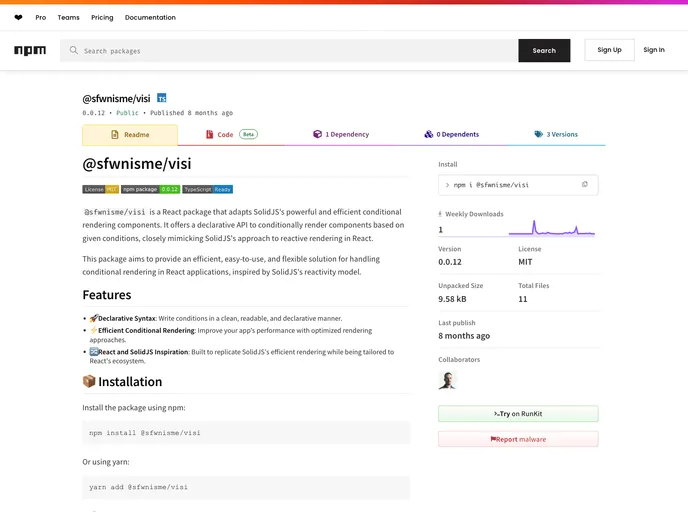Click the Sign Up button
Screen dimensions: 688x512
click(609, 50)
